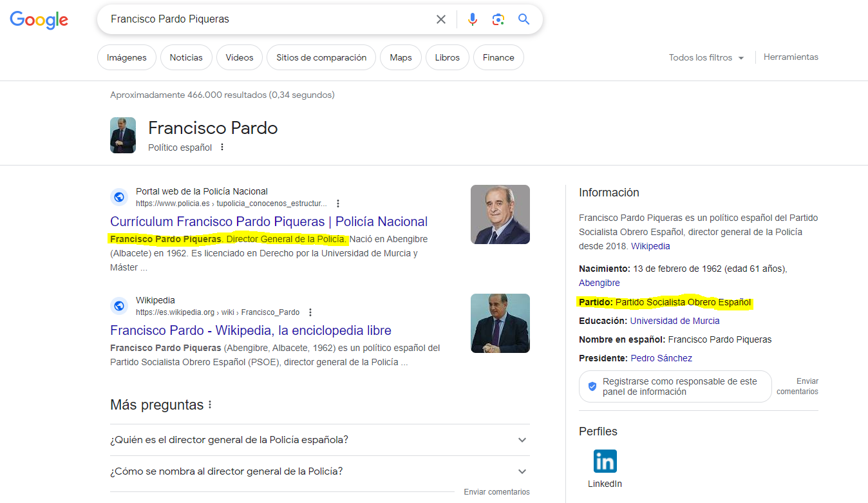
Task: Click the globe favicon of Wikipedia result
Action: [118, 305]
